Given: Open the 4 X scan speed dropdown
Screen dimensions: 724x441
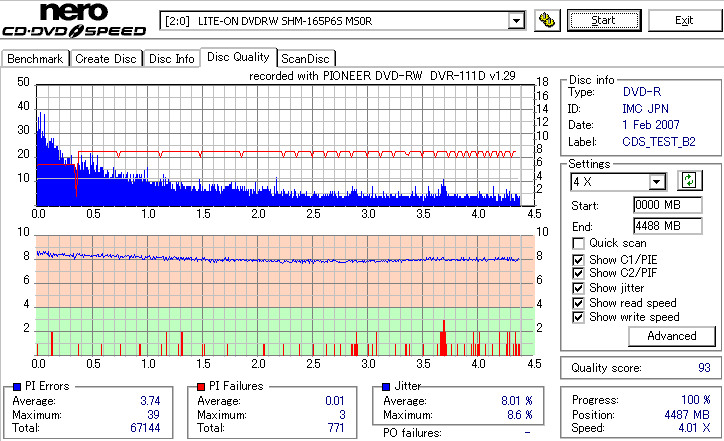Looking at the screenshot, I should pyautogui.click(x=656, y=182).
